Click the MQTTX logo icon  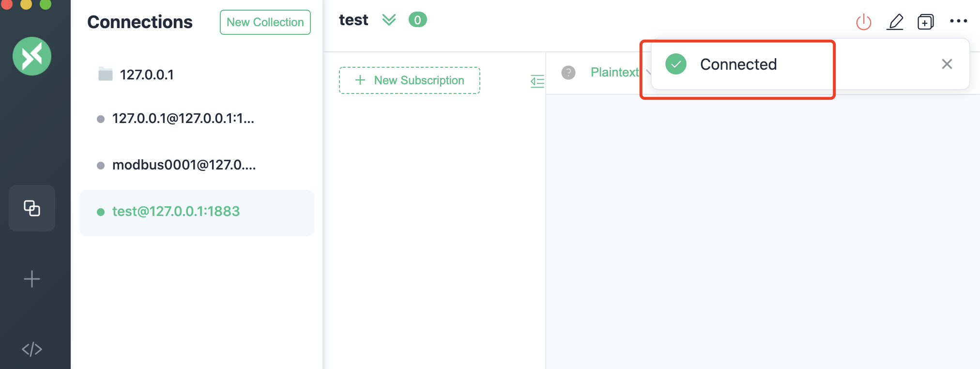tap(32, 56)
